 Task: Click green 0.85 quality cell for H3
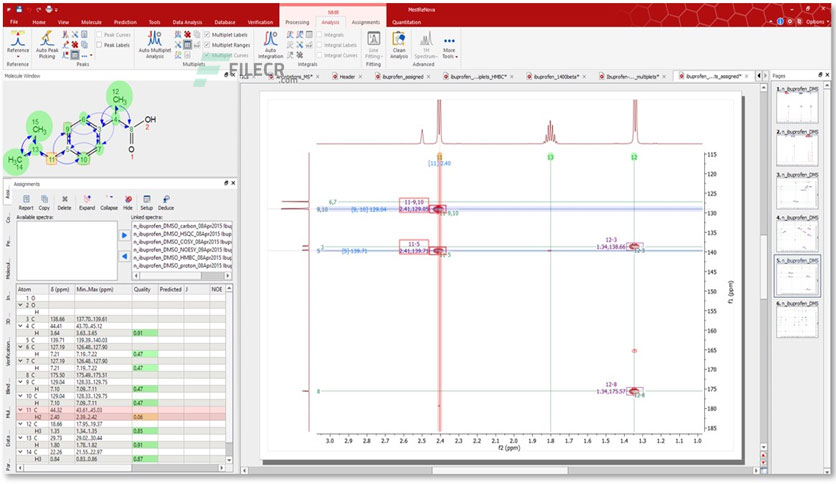[x=145, y=431]
